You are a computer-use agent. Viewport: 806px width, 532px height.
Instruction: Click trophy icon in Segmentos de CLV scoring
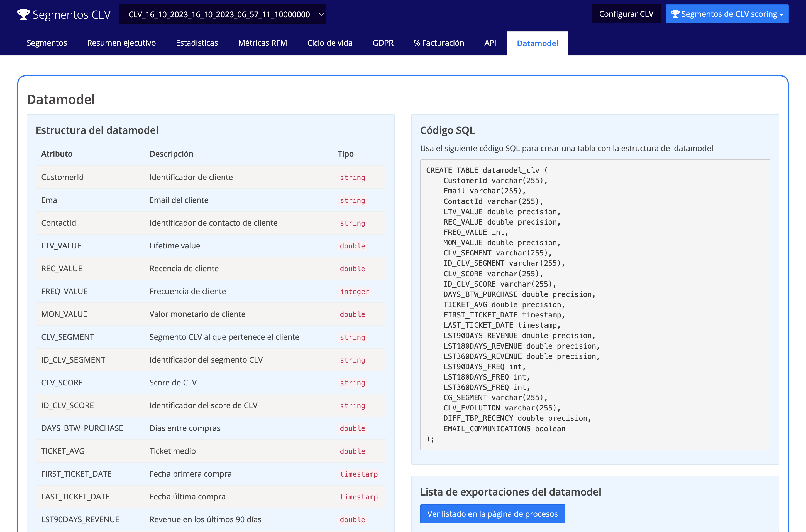(x=675, y=14)
